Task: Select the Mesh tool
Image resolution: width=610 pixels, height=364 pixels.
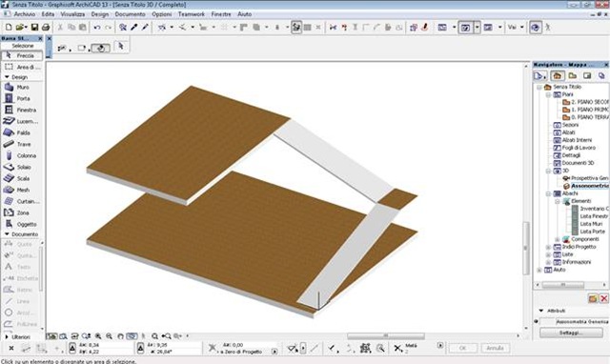Action: pos(21,190)
